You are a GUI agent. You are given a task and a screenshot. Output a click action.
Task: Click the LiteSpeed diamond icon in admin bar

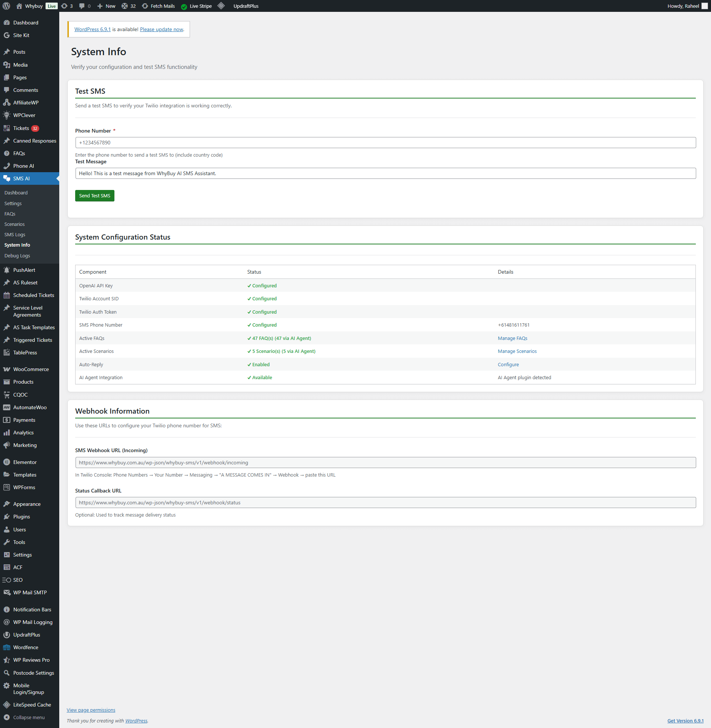point(221,6)
